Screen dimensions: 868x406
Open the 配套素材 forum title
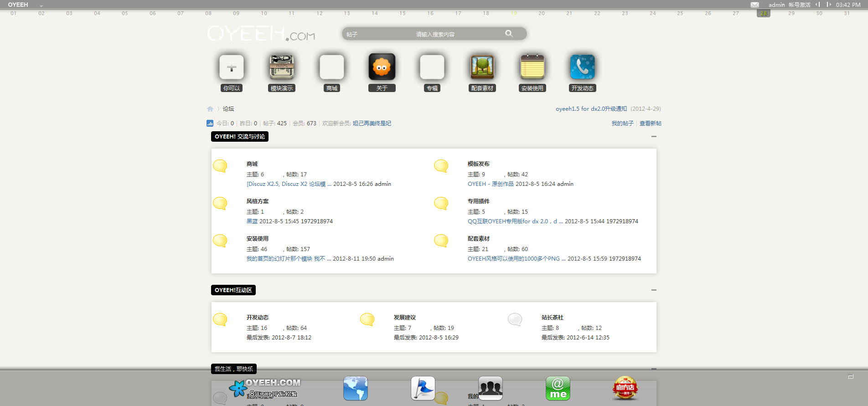click(x=478, y=239)
